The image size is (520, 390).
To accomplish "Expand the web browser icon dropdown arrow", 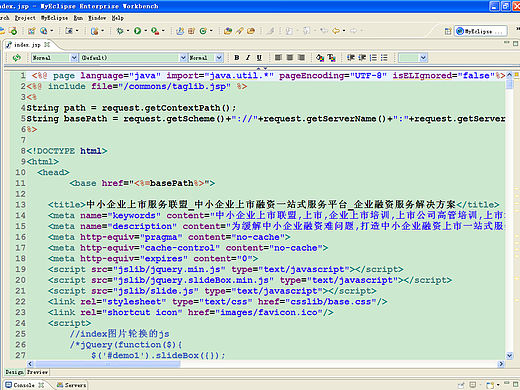I will click(x=52, y=31).
